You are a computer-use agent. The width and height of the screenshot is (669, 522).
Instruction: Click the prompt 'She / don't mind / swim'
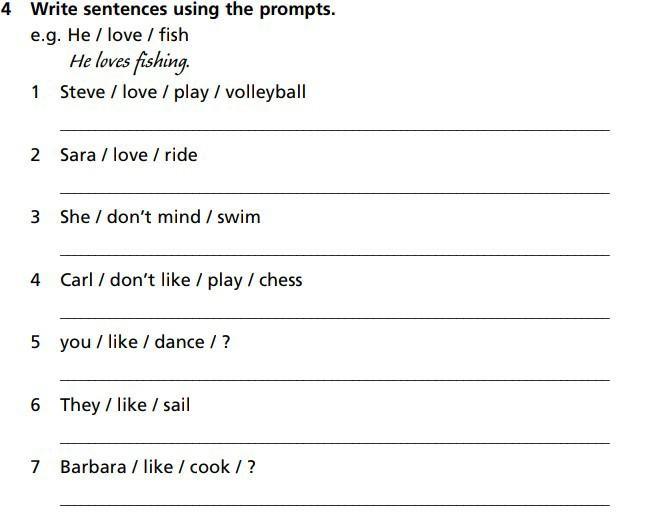[160, 217]
